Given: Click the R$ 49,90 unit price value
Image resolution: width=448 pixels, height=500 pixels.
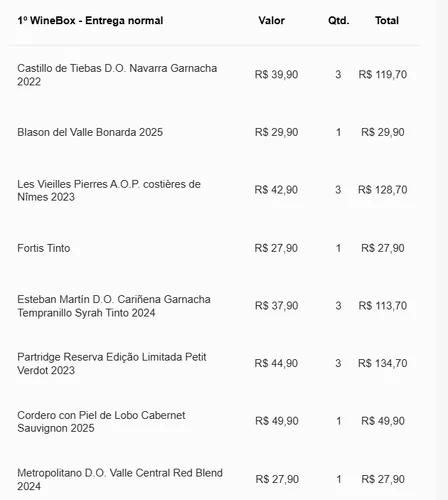Looking at the screenshot, I should tap(277, 421).
